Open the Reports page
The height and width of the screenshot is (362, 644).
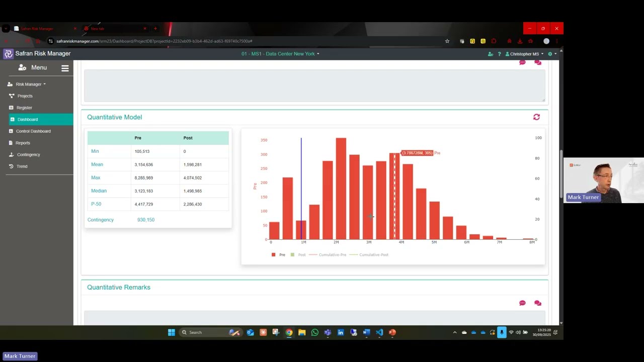pos(23,143)
